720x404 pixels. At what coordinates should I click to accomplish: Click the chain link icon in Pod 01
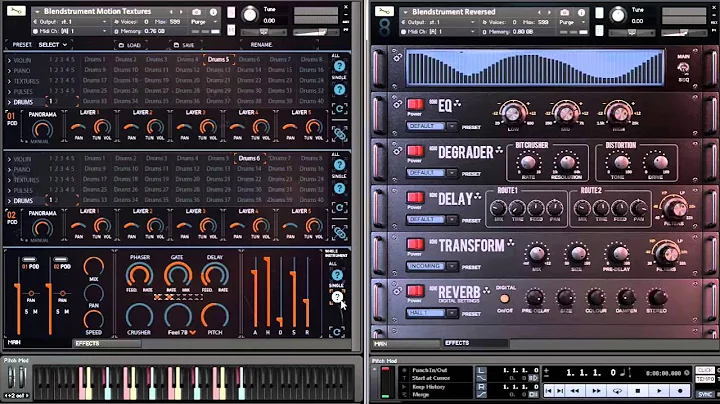point(340,134)
